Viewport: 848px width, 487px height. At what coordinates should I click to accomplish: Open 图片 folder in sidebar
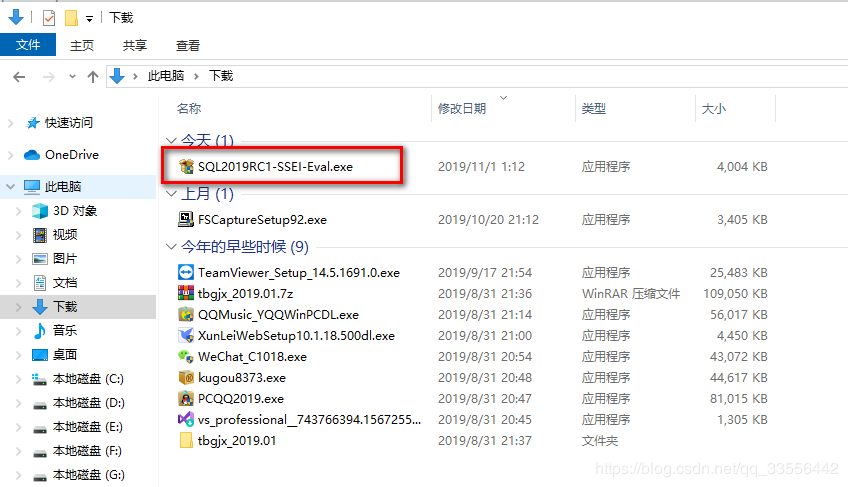point(65,259)
